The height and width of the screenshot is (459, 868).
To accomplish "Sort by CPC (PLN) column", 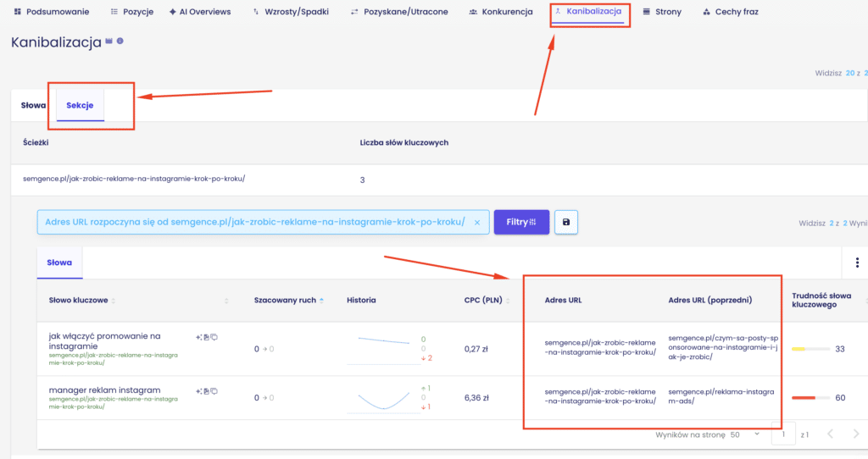I will click(x=487, y=301).
